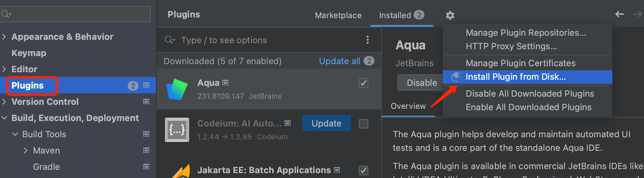Uncheck the Aqua plugin checkbox

coord(364,83)
